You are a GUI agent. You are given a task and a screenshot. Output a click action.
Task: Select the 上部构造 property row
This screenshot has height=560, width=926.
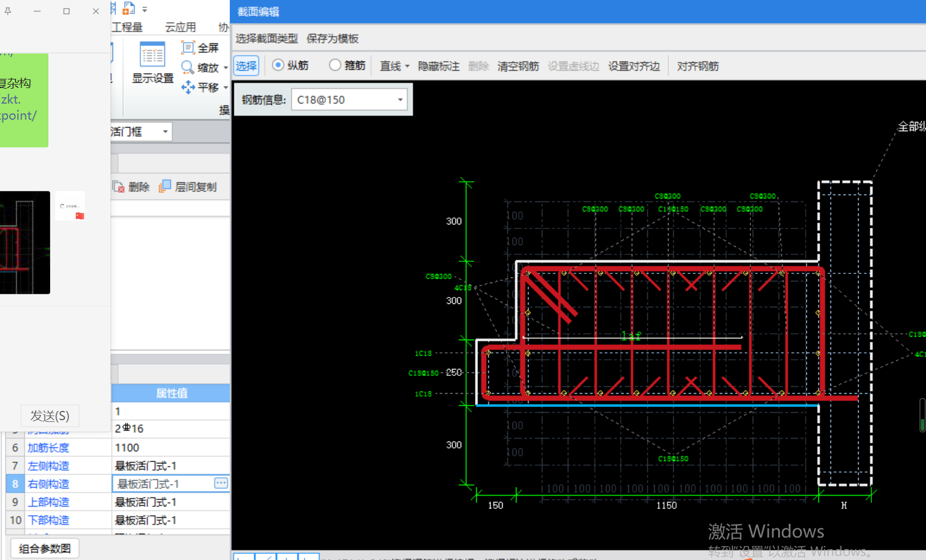pyautogui.click(x=118, y=502)
